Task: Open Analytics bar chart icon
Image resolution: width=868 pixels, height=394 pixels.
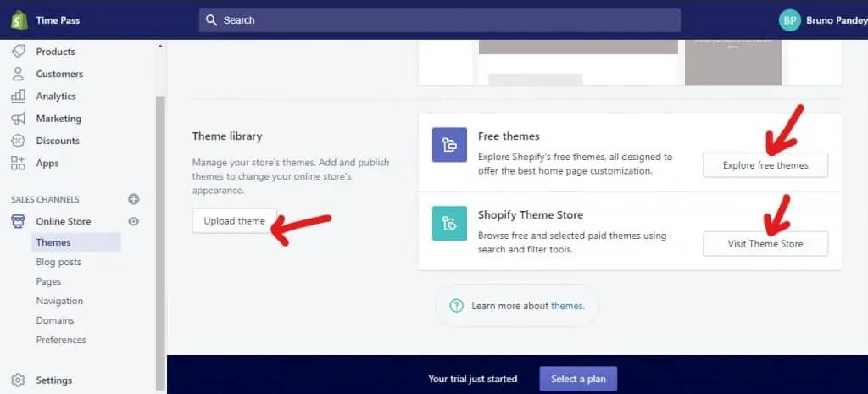Action: [x=19, y=97]
